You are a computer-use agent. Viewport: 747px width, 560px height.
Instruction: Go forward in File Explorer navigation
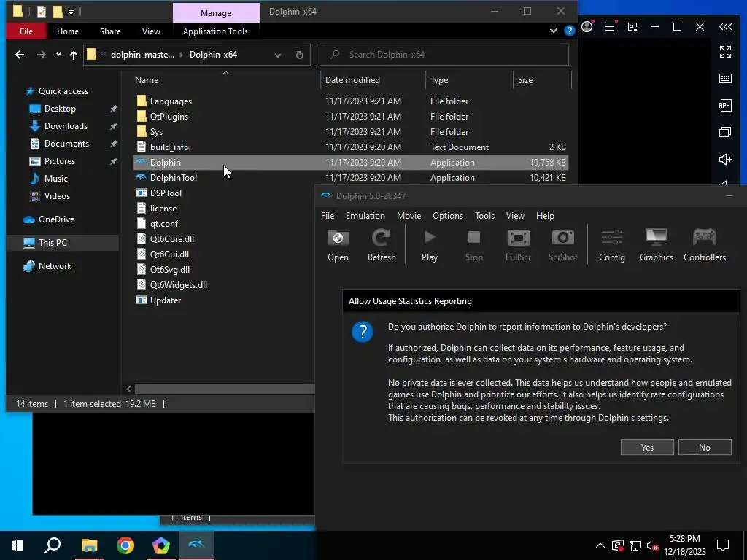pos(42,55)
